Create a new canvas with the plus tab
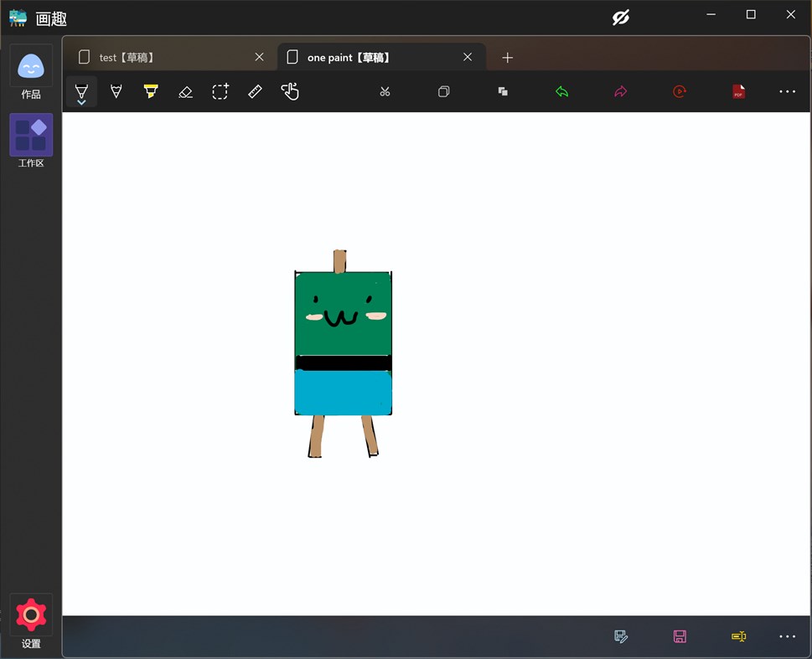Screen dimensions: 812x659 point(507,57)
